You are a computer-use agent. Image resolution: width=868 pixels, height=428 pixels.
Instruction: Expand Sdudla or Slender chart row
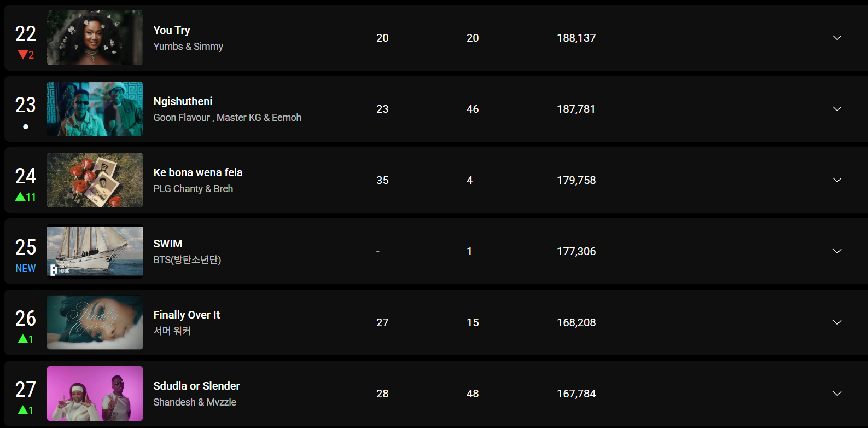click(x=837, y=394)
